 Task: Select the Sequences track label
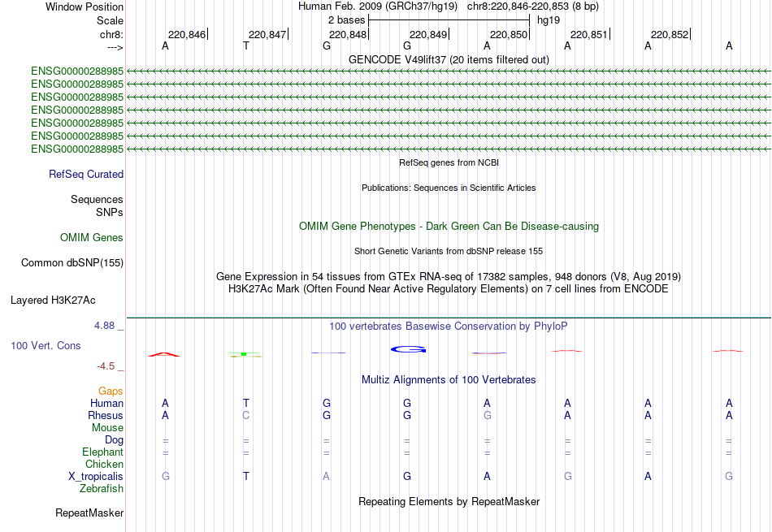pyautogui.click(x=97, y=199)
